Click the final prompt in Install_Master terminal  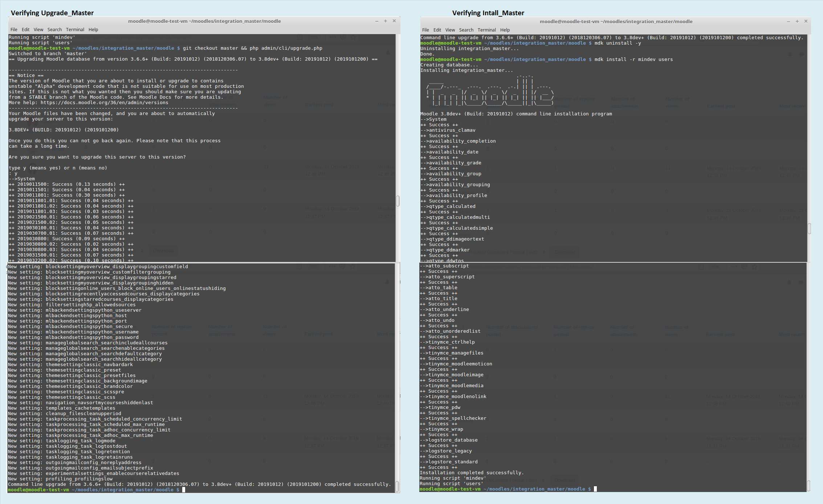pos(508,489)
